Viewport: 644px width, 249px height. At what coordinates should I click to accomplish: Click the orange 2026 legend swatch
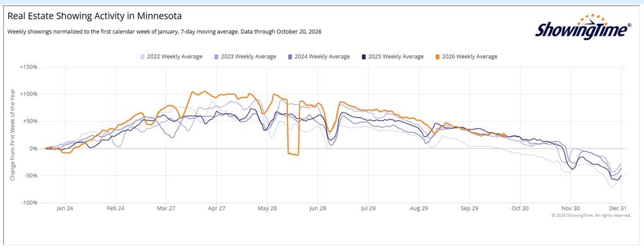click(438, 57)
